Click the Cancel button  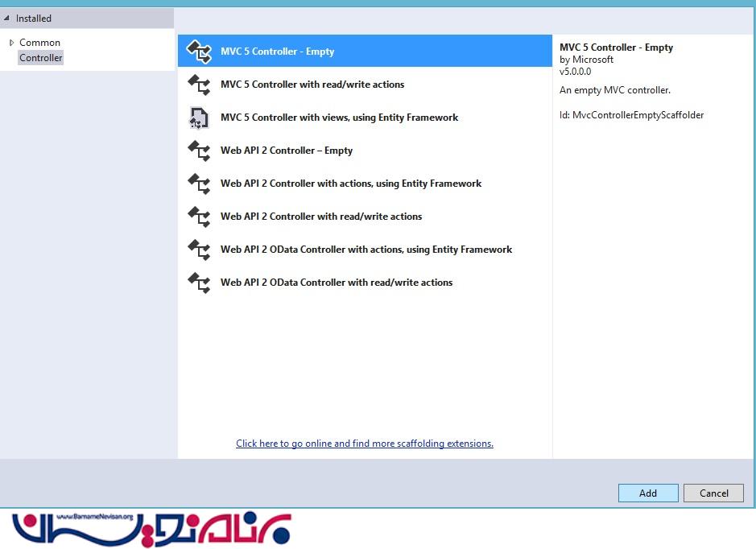point(713,493)
